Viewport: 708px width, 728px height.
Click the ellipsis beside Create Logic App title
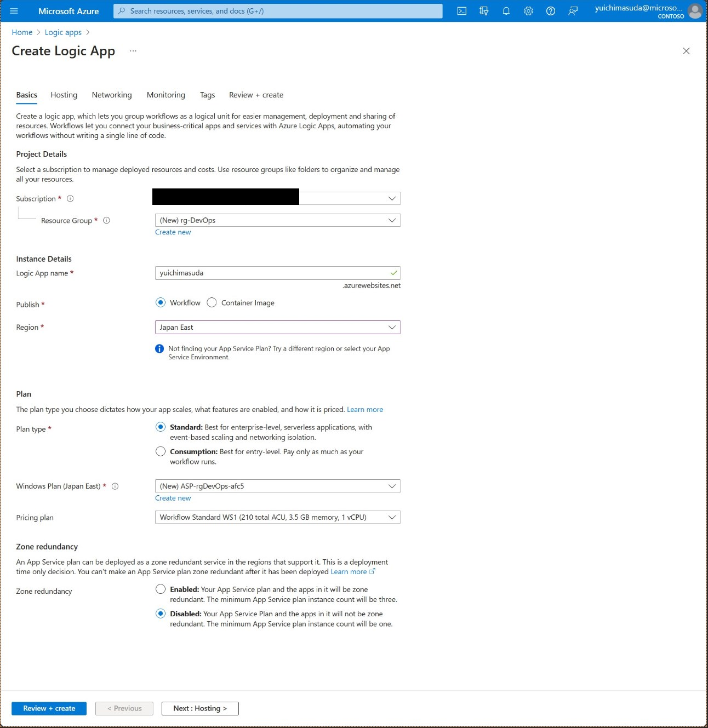point(133,51)
